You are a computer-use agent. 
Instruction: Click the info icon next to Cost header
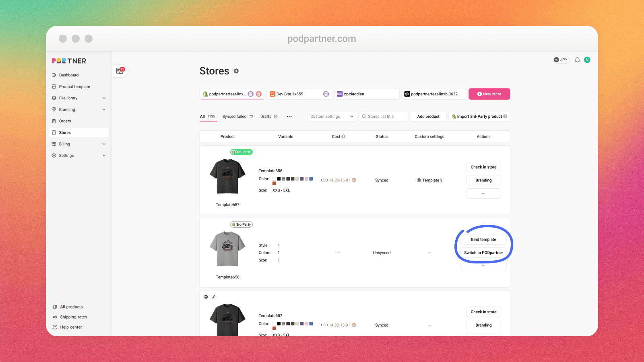[343, 136]
